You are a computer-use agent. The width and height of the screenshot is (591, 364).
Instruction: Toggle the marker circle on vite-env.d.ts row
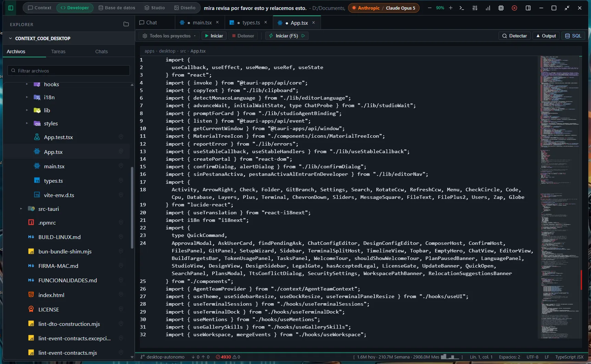(121, 195)
